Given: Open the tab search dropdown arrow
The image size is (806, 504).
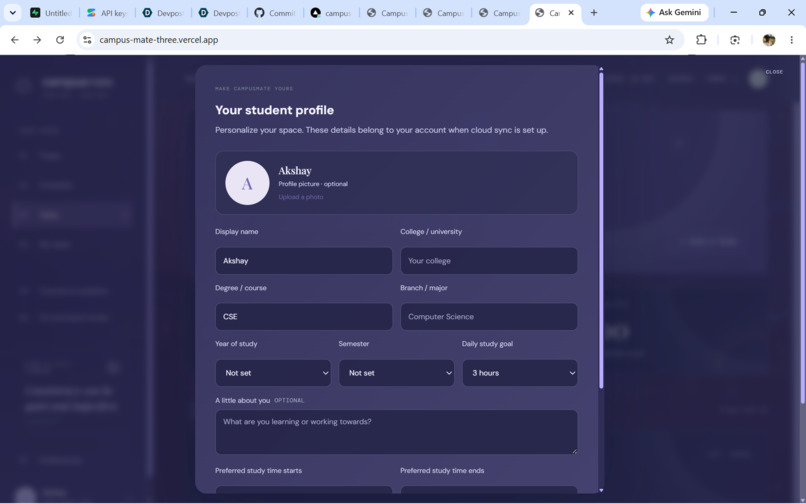Looking at the screenshot, I should click(13, 13).
